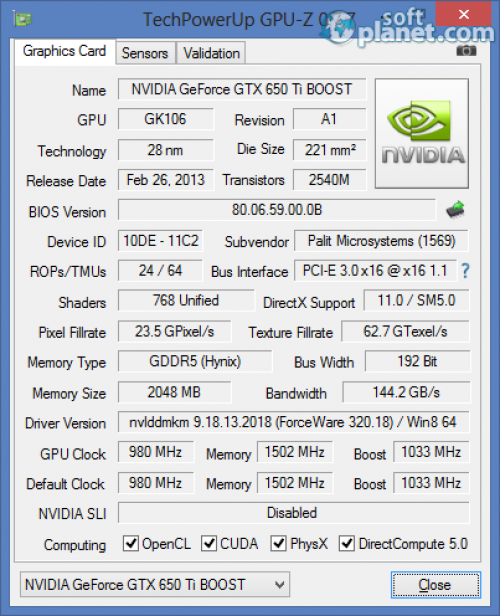
Task: Click the Subvendor label
Action: (x=256, y=242)
